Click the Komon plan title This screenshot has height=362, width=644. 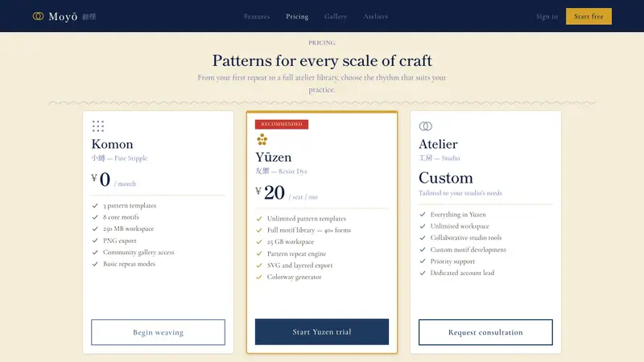pyautogui.click(x=112, y=144)
